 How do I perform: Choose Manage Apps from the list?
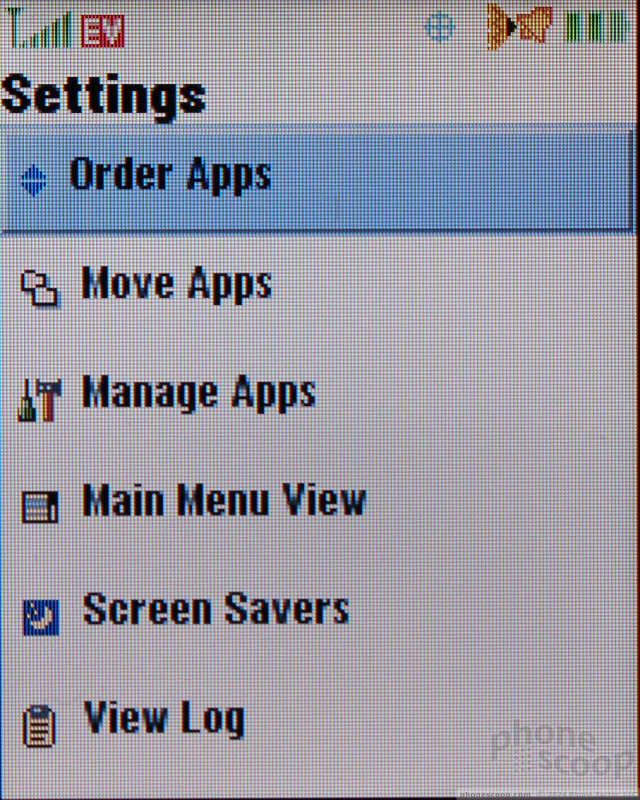pyautogui.click(x=199, y=394)
